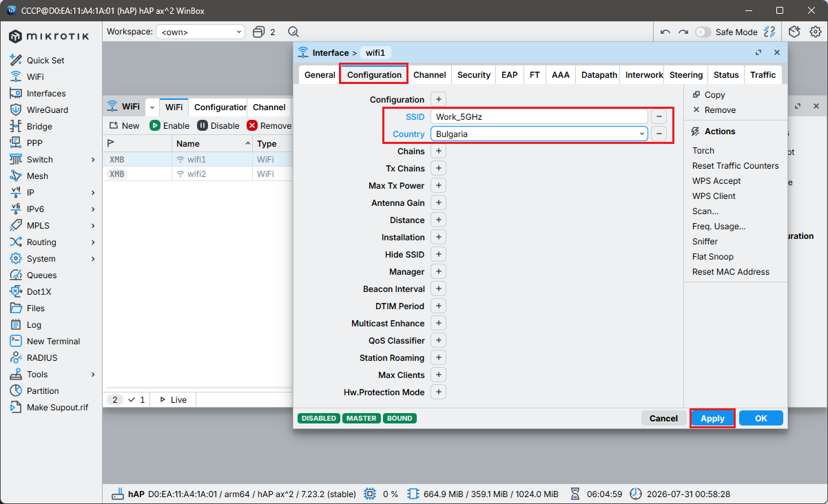
Task: Click Disable in WiFi window toolbar
Action: point(218,126)
